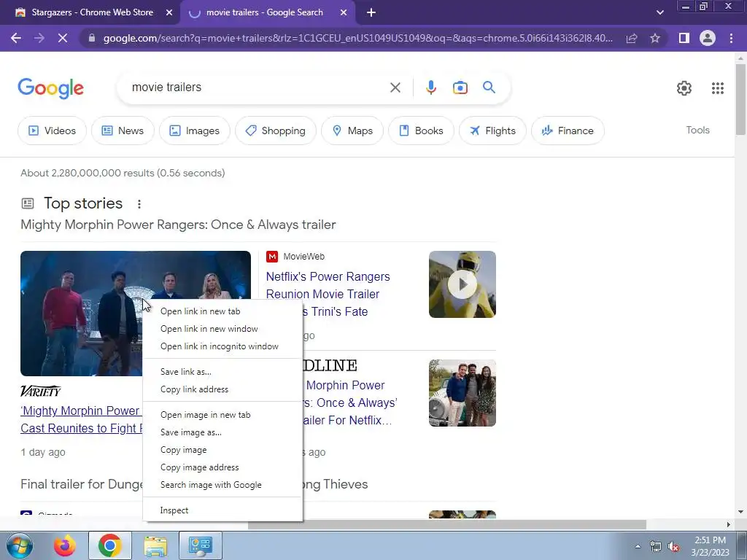Image resolution: width=747 pixels, height=560 pixels.
Task: Click the taskbar clock 2:51 PM
Action: point(710,540)
